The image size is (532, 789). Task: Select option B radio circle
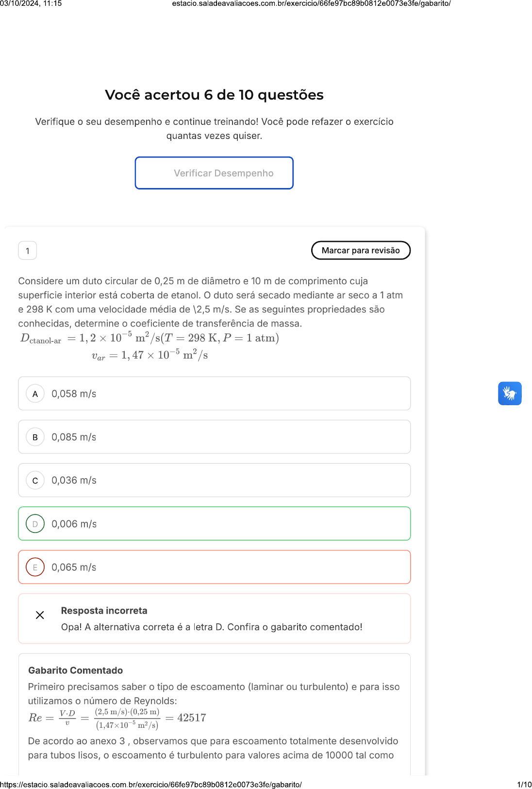pos(35,437)
